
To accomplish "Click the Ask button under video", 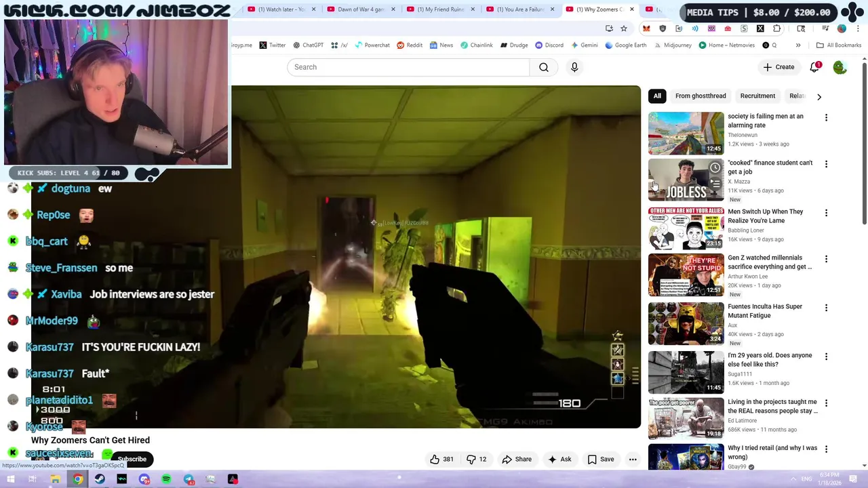I will point(560,459).
